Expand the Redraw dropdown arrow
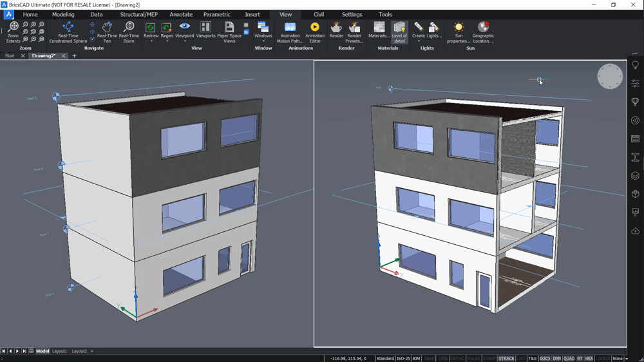The height and width of the screenshot is (362, 644). point(151,41)
